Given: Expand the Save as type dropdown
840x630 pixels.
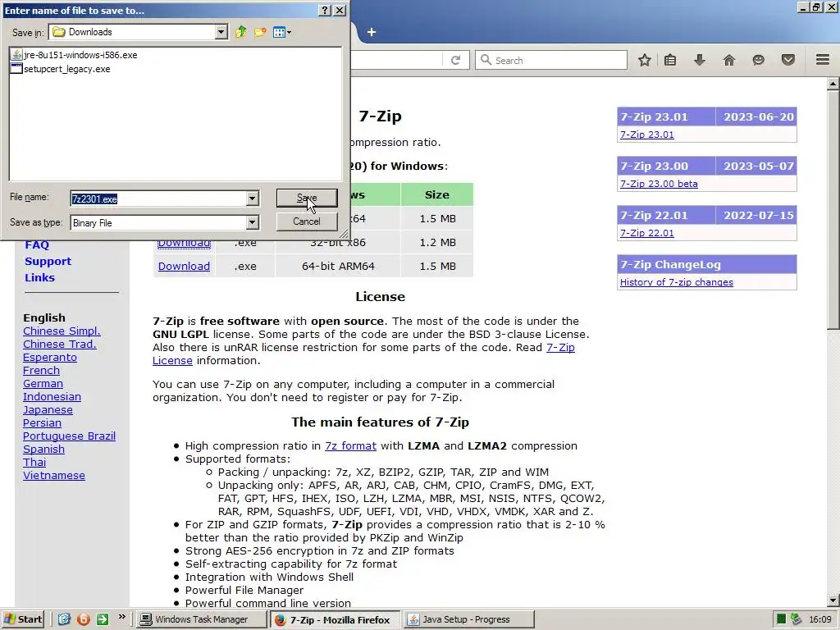Looking at the screenshot, I should pos(252,223).
